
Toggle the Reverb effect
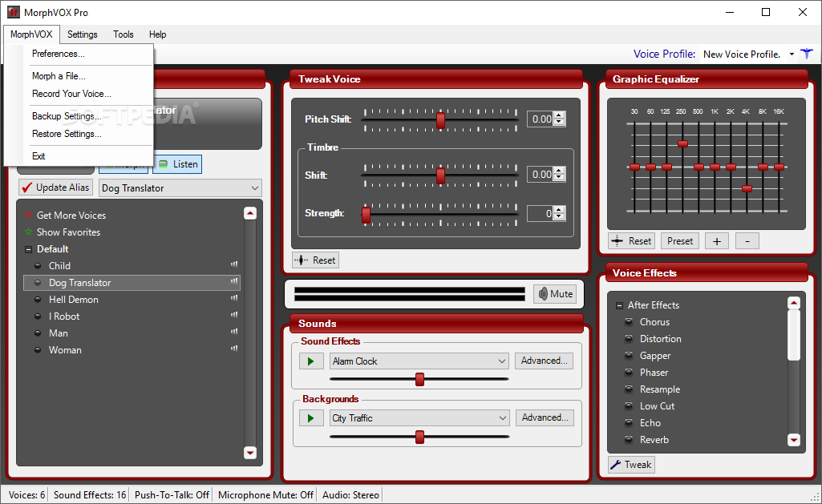(629, 439)
